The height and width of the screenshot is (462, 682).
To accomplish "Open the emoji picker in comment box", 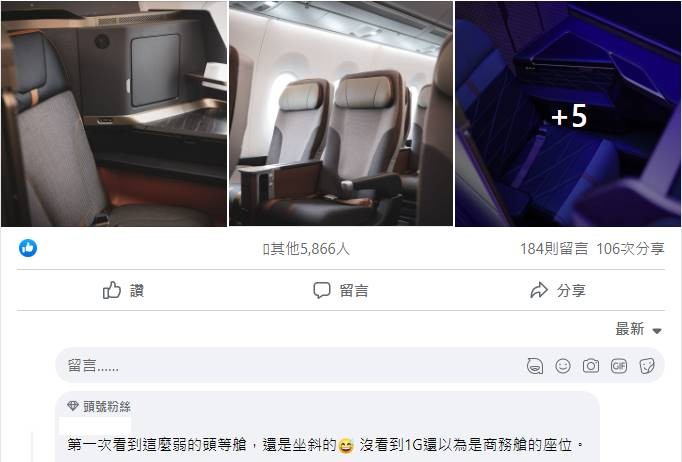I will tap(563, 366).
